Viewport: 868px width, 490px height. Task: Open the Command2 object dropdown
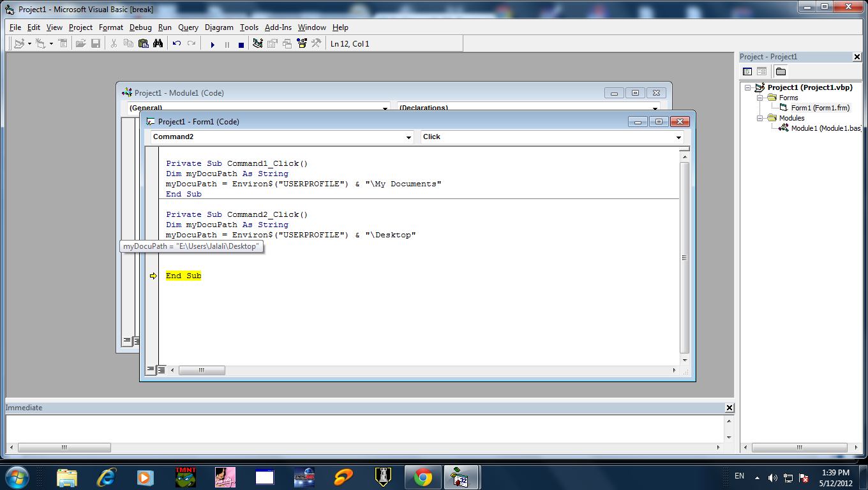[x=408, y=137]
